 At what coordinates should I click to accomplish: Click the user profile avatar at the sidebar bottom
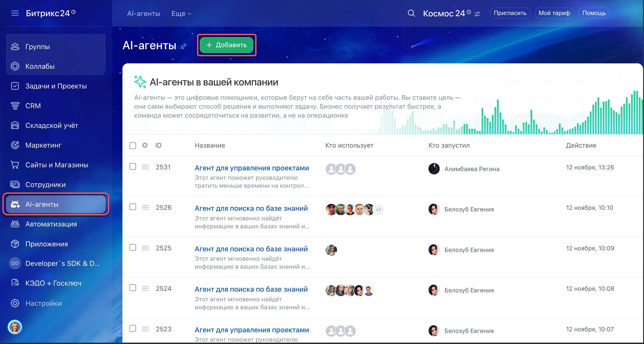pos(15,327)
